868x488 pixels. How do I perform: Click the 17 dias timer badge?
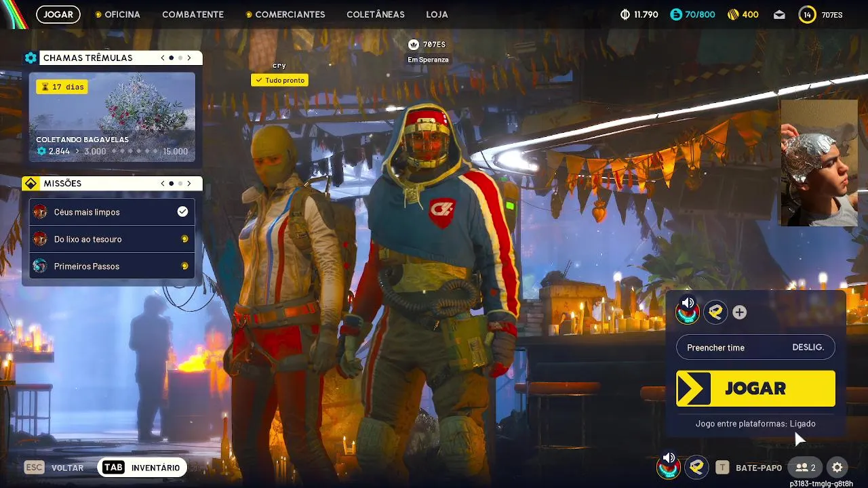pyautogui.click(x=62, y=87)
